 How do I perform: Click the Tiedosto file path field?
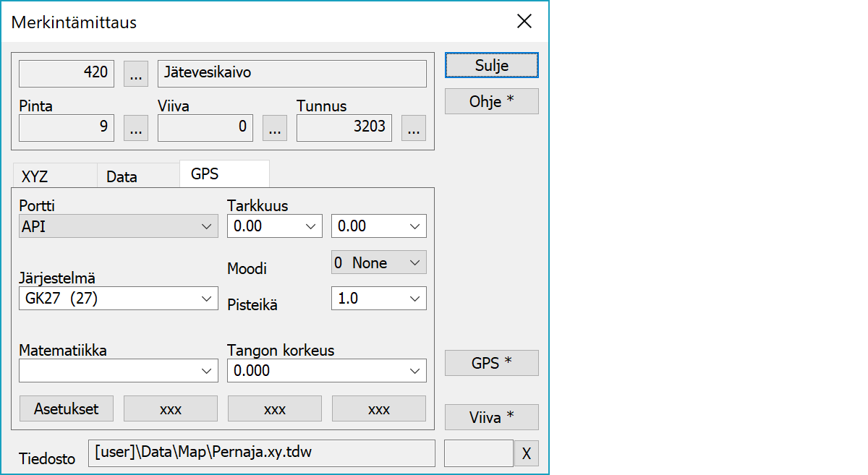pos(261,453)
